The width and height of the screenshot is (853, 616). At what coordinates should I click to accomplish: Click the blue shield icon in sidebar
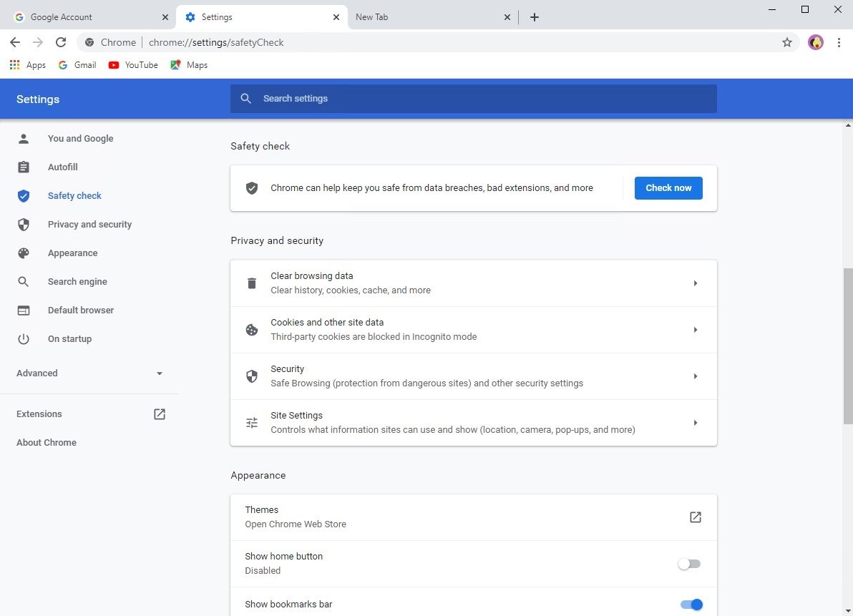tap(24, 196)
